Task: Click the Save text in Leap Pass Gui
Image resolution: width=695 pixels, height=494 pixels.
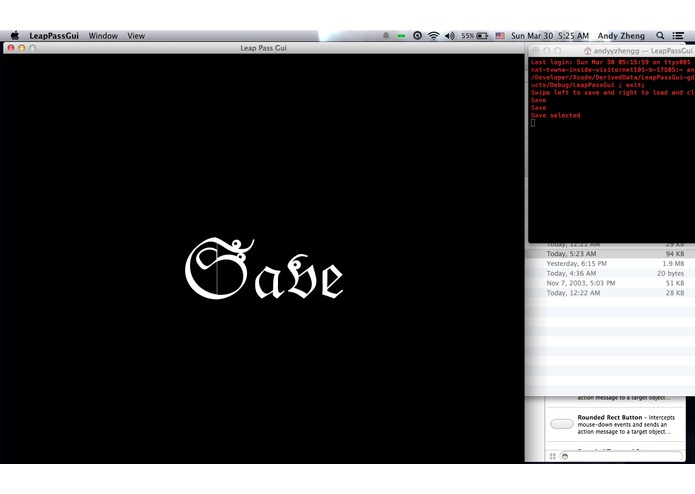Action: tap(264, 268)
